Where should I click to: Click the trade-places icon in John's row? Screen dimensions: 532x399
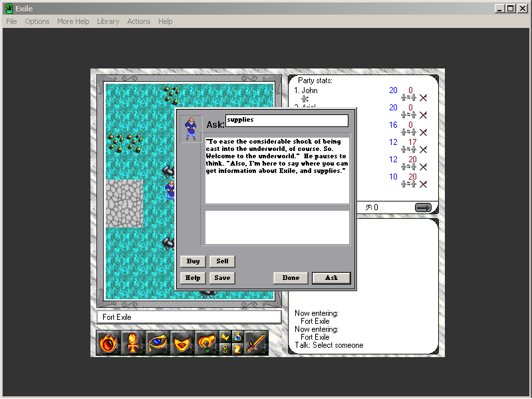point(408,98)
